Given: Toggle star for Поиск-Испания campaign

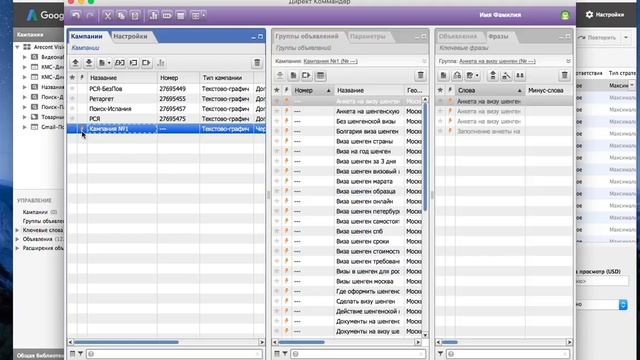Looking at the screenshot, I should tap(72, 109).
